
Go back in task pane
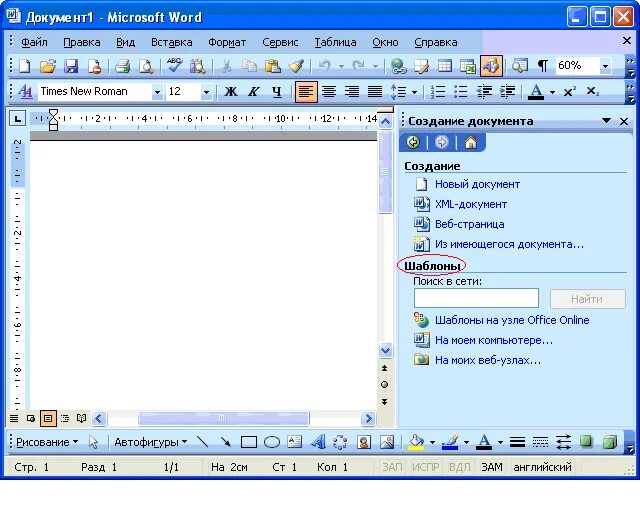(413, 142)
